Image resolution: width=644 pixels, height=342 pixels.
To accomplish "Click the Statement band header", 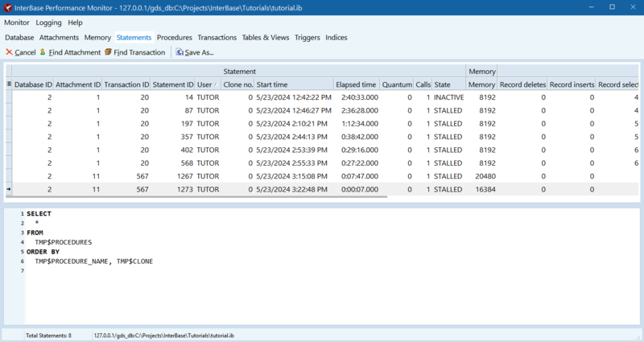I will (x=239, y=71).
